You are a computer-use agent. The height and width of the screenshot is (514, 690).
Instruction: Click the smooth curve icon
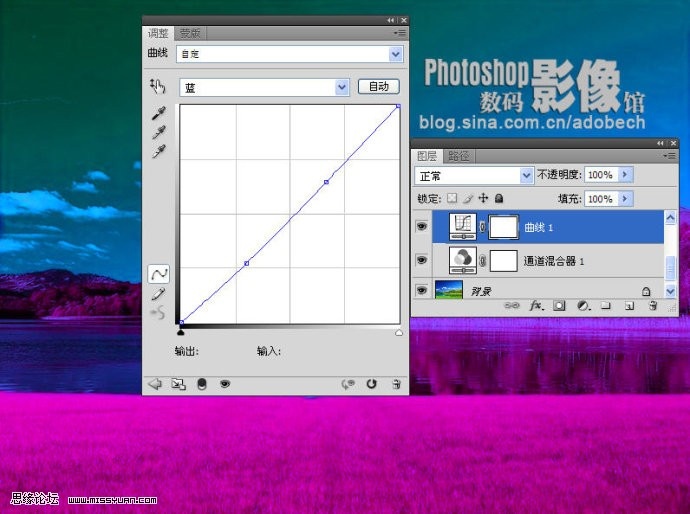point(158,313)
